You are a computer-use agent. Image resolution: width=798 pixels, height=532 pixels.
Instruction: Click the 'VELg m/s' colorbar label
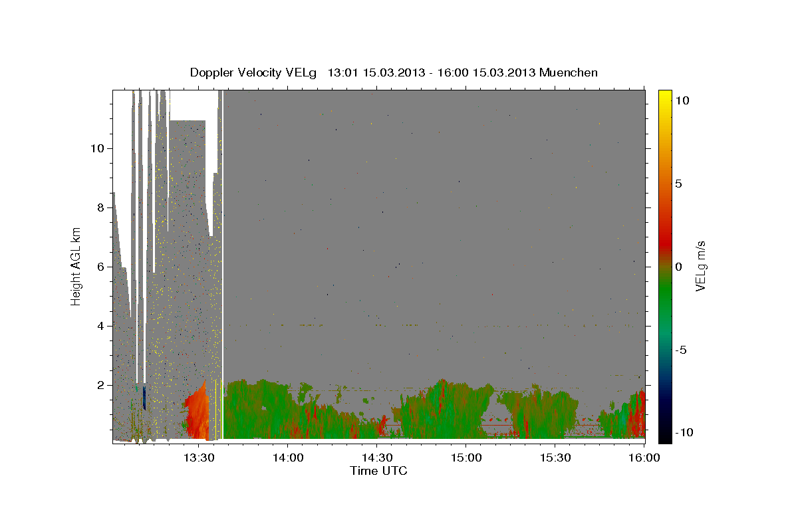pyautogui.click(x=700, y=265)
